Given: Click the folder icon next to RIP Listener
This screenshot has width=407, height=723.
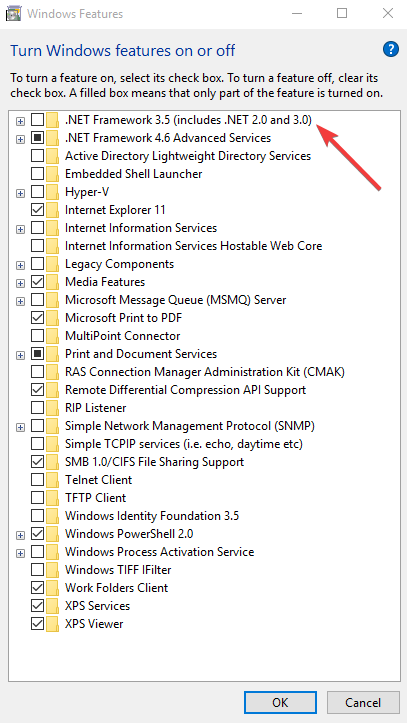Looking at the screenshot, I should point(53,408).
